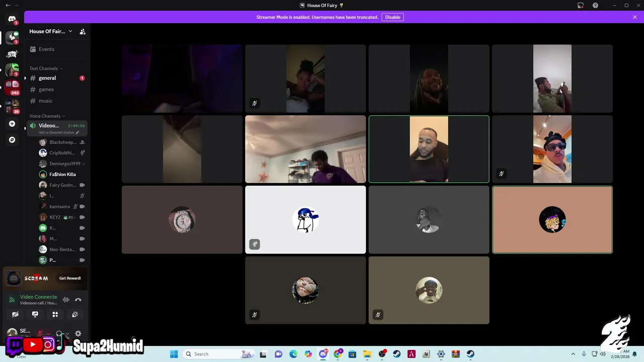Open output device options arrow beside headphones
This screenshot has width=644, height=362.
point(67,333)
